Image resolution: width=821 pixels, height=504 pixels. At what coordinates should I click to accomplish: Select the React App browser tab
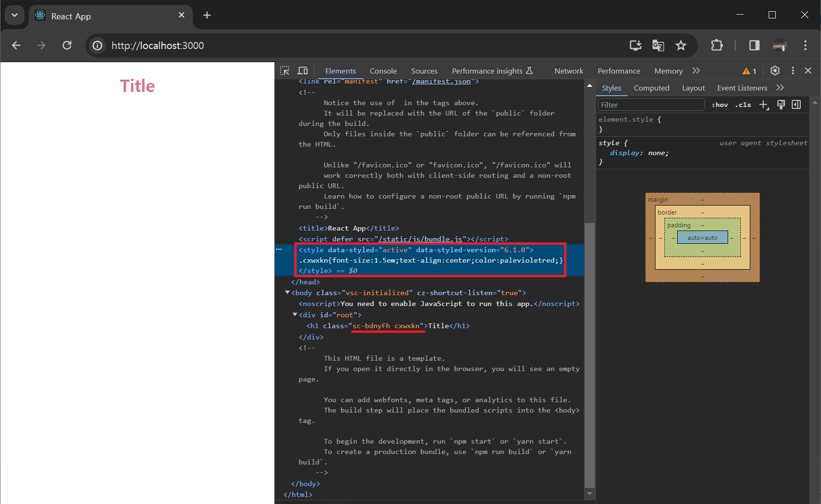(x=111, y=16)
